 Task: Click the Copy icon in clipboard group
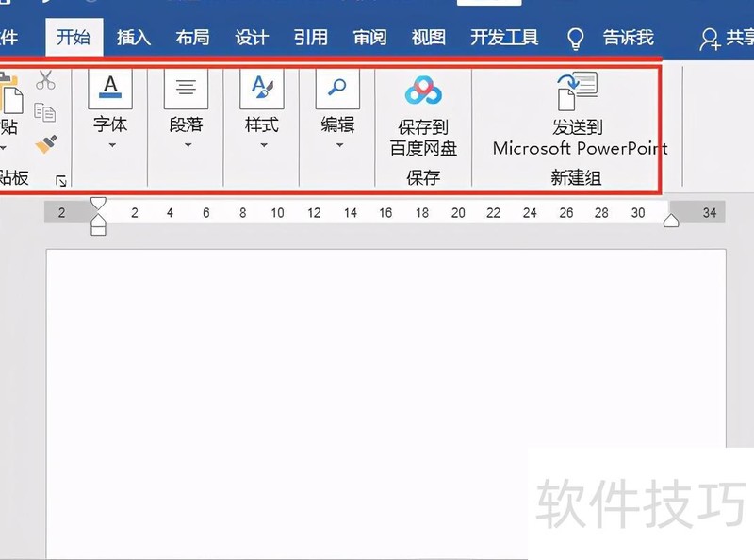pyautogui.click(x=45, y=112)
